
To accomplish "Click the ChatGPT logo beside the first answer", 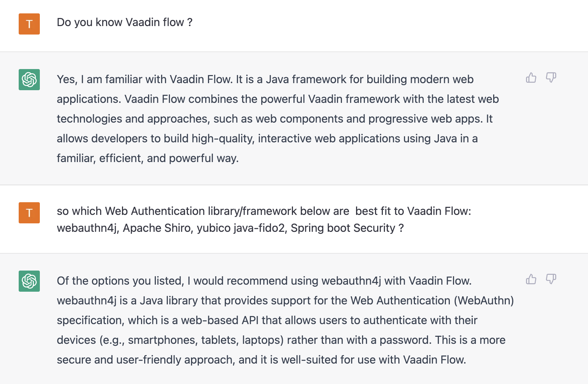I will [29, 80].
